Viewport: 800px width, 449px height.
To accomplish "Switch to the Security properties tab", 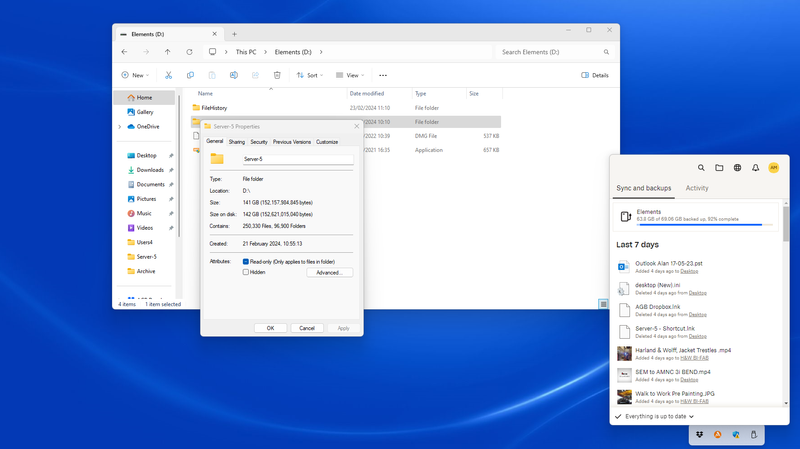I will tap(259, 142).
